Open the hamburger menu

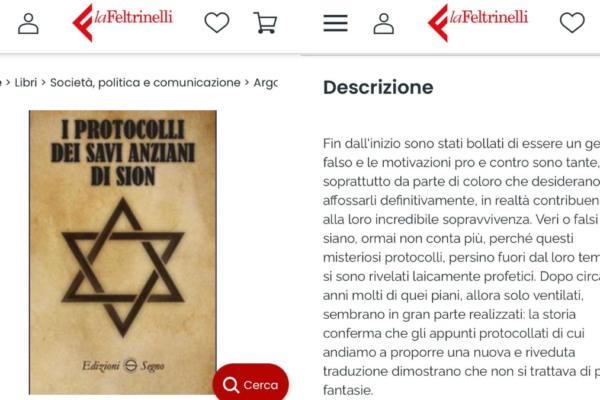(x=335, y=23)
